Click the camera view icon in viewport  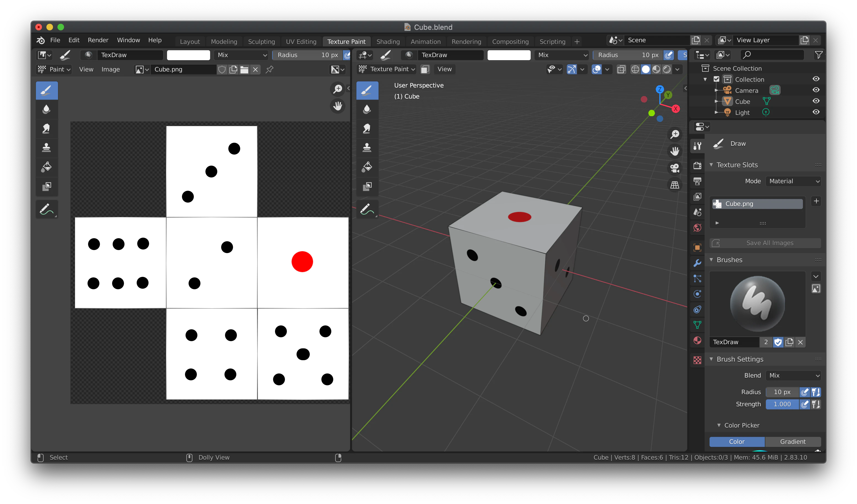pyautogui.click(x=675, y=168)
